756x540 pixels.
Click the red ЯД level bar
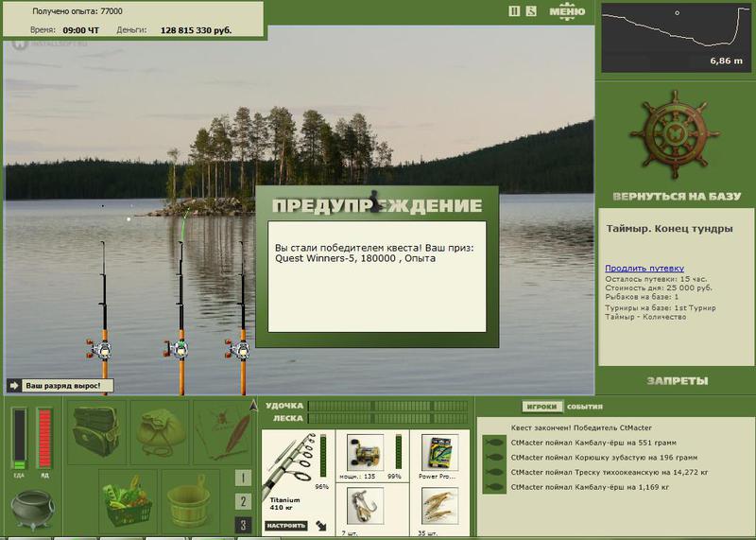coord(44,439)
